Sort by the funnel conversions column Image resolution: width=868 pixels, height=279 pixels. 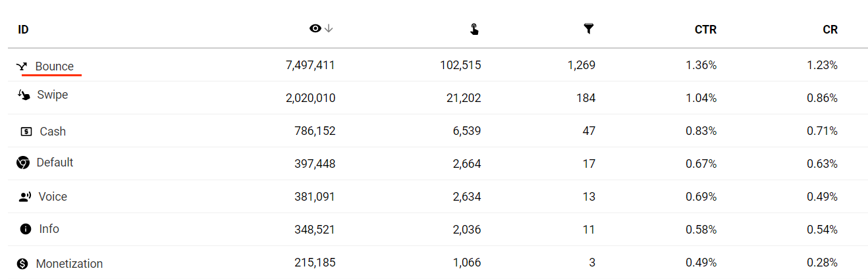589,29
